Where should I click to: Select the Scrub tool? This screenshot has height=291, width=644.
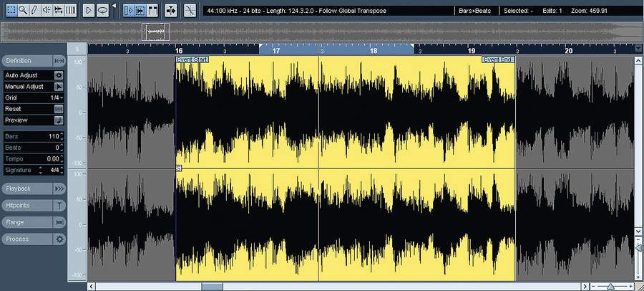(x=59, y=10)
